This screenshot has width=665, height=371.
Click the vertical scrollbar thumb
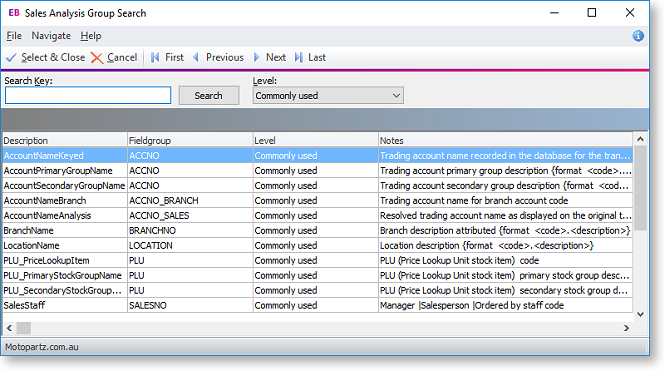click(x=640, y=188)
